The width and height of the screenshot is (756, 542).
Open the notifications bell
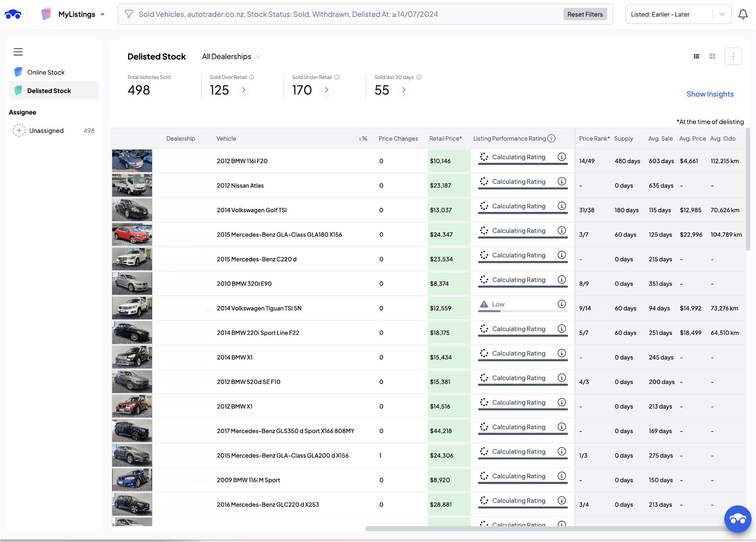click(x=743, y=14)
